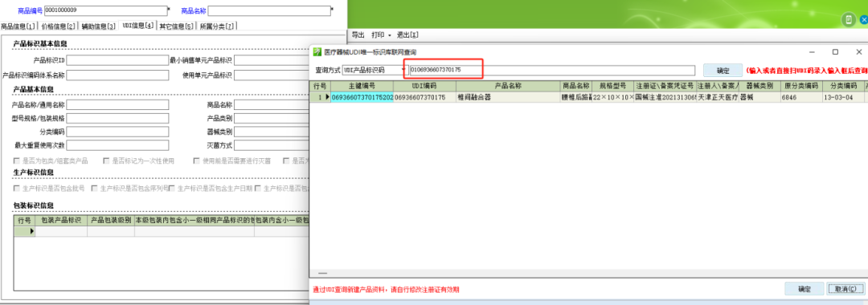Viewport: 868px width, 305px height.
Task: Click the 取消(C) button
Action: (845, 289)
